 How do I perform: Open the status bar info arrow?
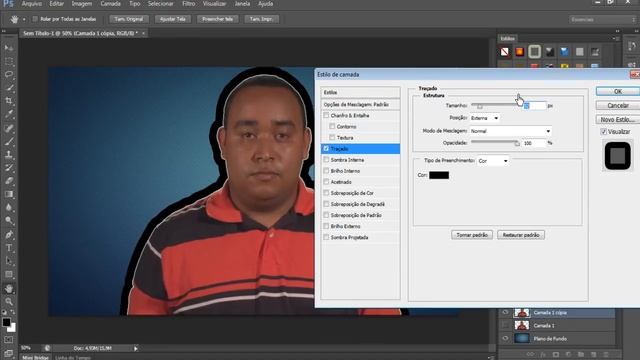(136, 348)
